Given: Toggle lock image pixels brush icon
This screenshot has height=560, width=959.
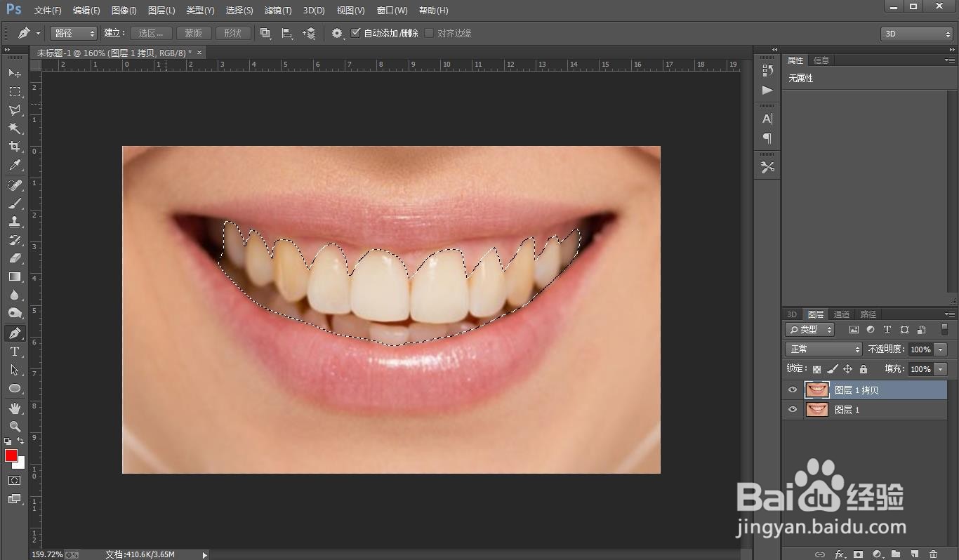Looking at the screenshot, I should pyautogui.click(x=832, y=369).
